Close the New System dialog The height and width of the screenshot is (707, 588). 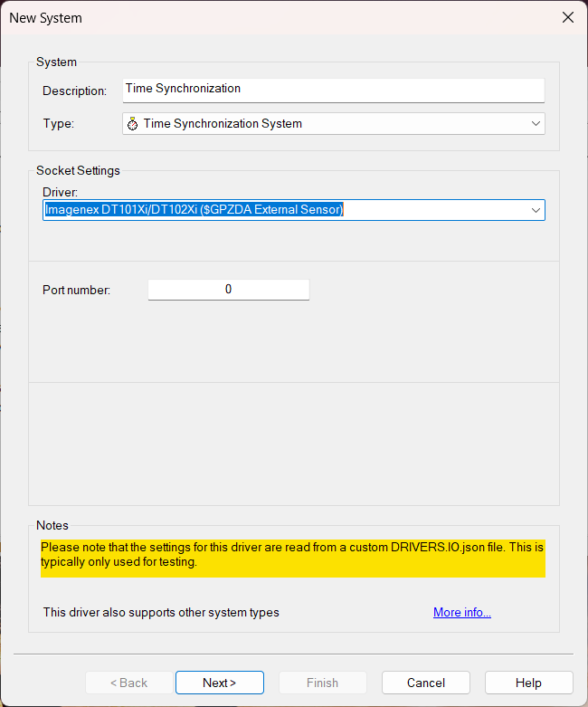[568, 17]
